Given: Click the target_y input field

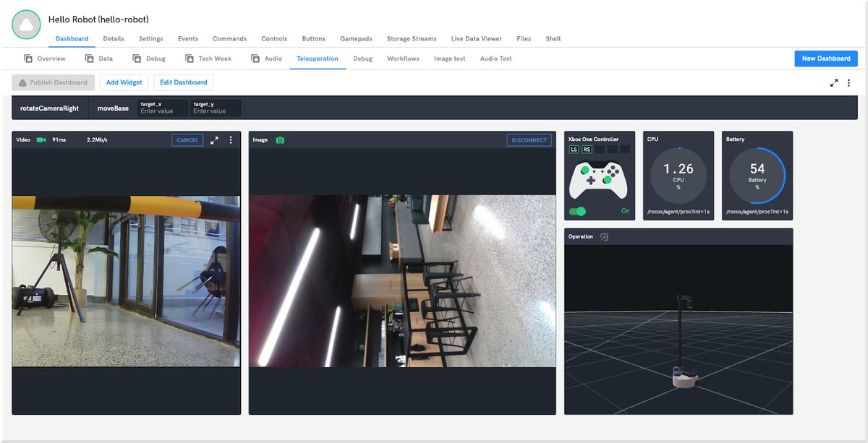Looking at the screenshot, I should pyautogui.click(x=216, y=108).
